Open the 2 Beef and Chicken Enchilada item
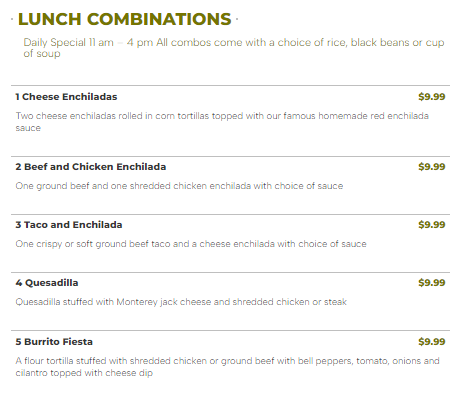Image resolution: width=466 pixels, height=396 pixels. (91, 167)
